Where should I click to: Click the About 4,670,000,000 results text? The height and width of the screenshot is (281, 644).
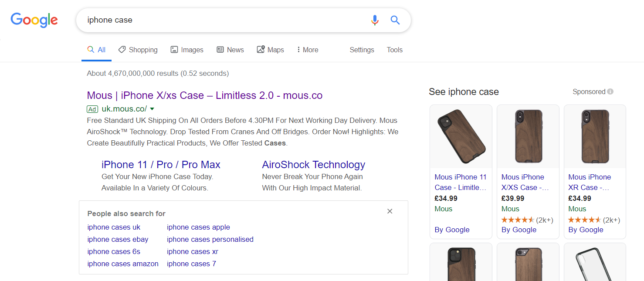click(158, 73)
